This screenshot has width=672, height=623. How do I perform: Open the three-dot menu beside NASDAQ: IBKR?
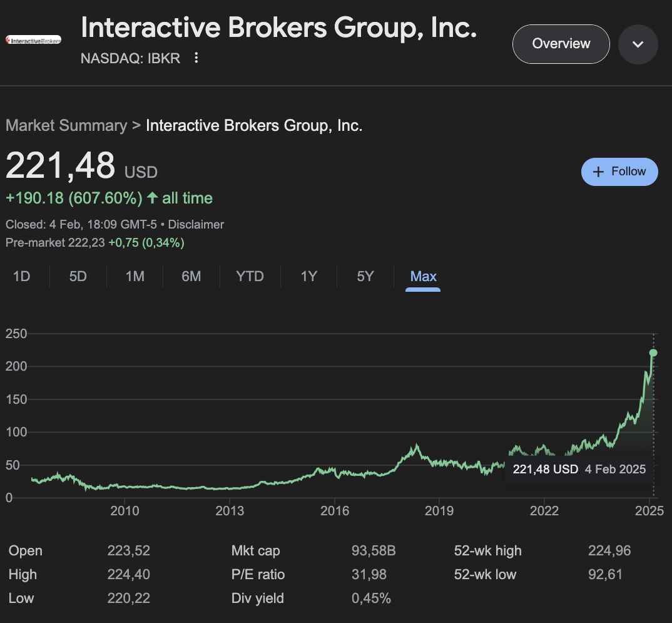tap(196, 58)
